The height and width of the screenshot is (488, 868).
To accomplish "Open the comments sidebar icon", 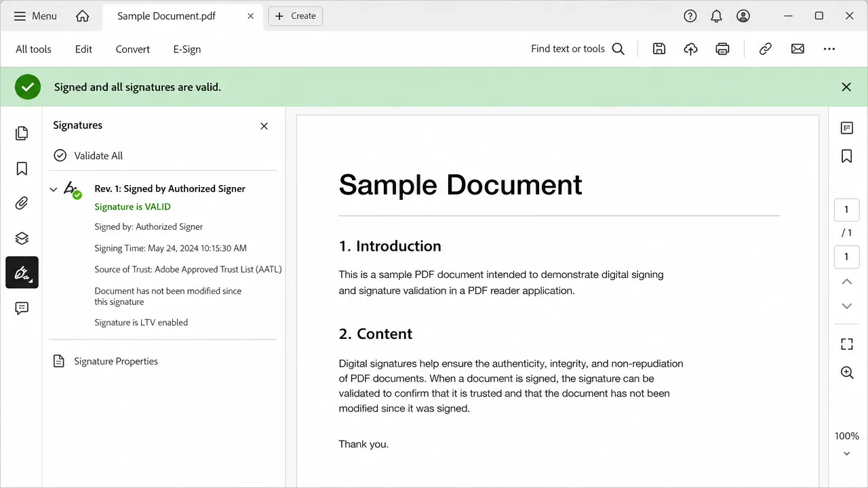I will [22, 308].
